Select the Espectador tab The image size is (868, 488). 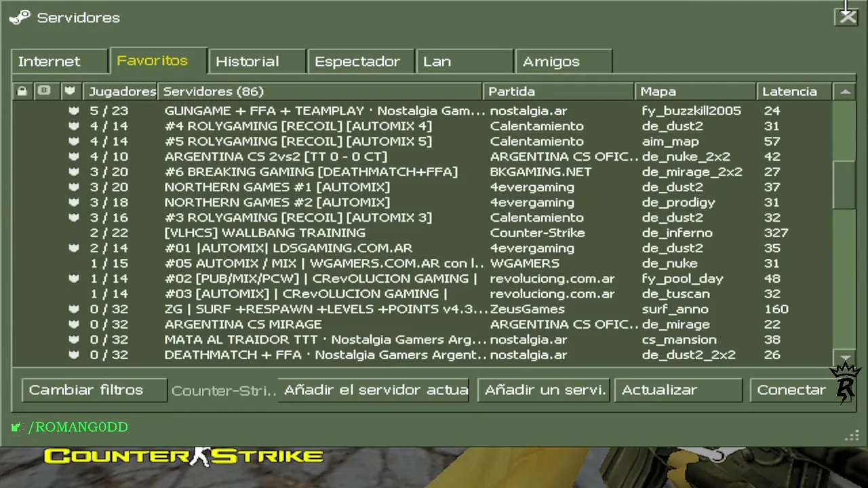point(359,61)
